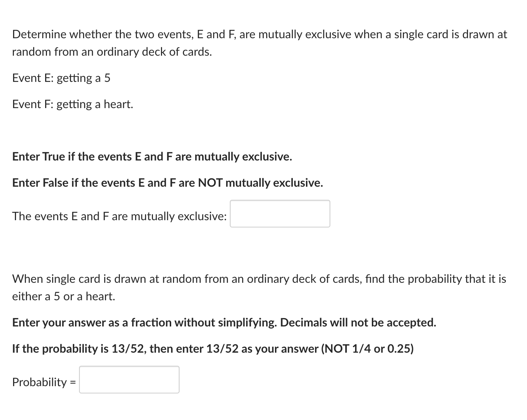
Task: Click the question title about mutually exclusive events
Action: (259, 34)
